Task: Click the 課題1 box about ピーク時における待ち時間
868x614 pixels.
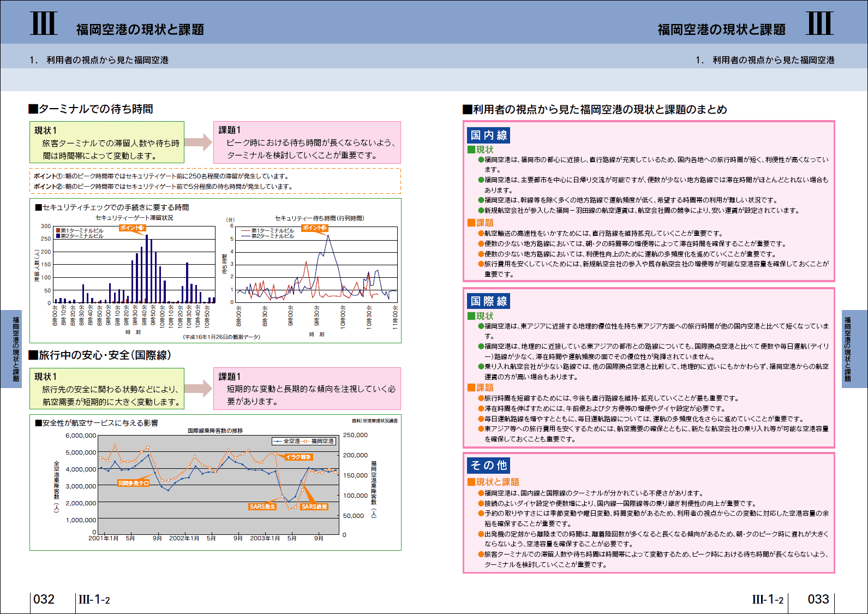Action: tap(307, 142)
